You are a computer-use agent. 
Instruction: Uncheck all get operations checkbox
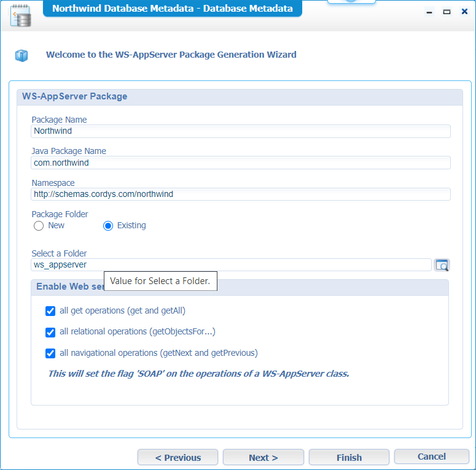pos(50,311)
